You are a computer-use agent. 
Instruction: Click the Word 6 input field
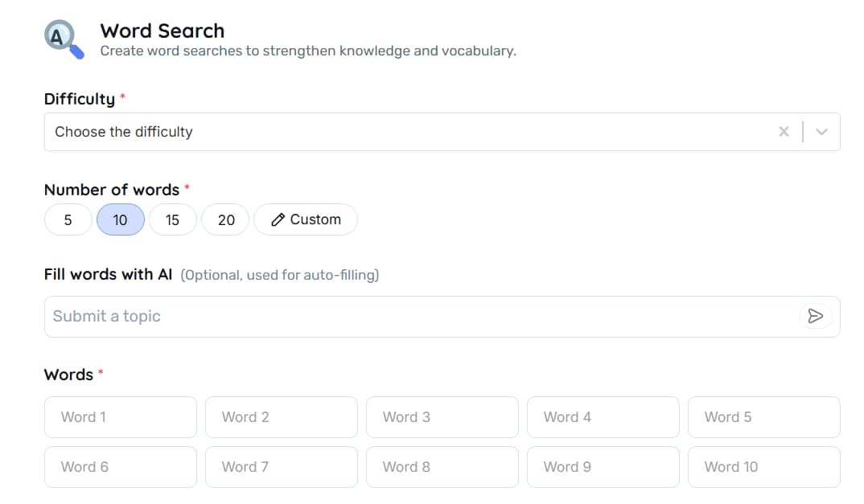click(x=120, y=466)
